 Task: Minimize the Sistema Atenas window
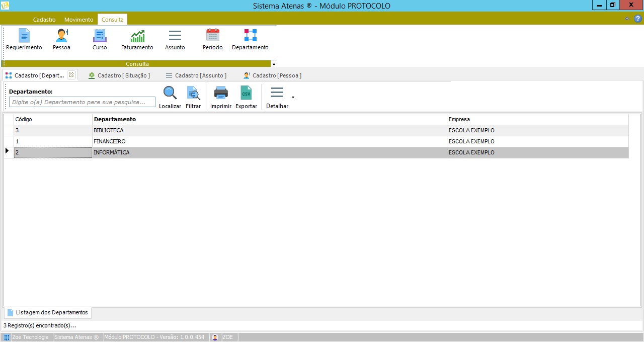pos(599,5)
